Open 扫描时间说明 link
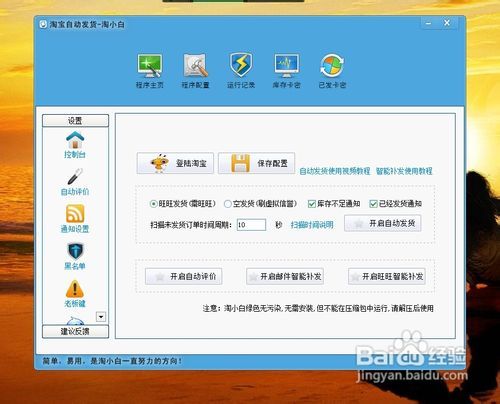Viewport: 500px width, 404px height. point(312,225)
